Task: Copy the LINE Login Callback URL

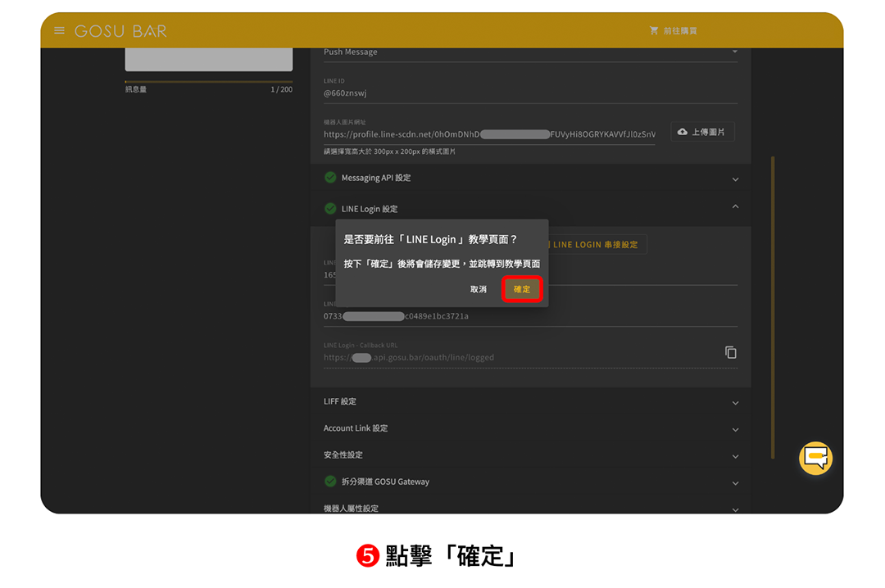Action: [x=730, y=353]
